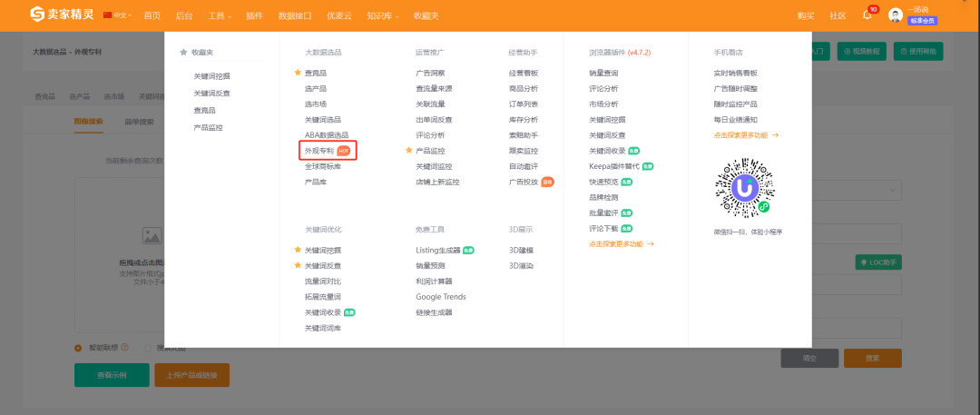Switch to the 图像搜索 tab
The height and width of the screenshot is (415, 980).
[88, 122]
